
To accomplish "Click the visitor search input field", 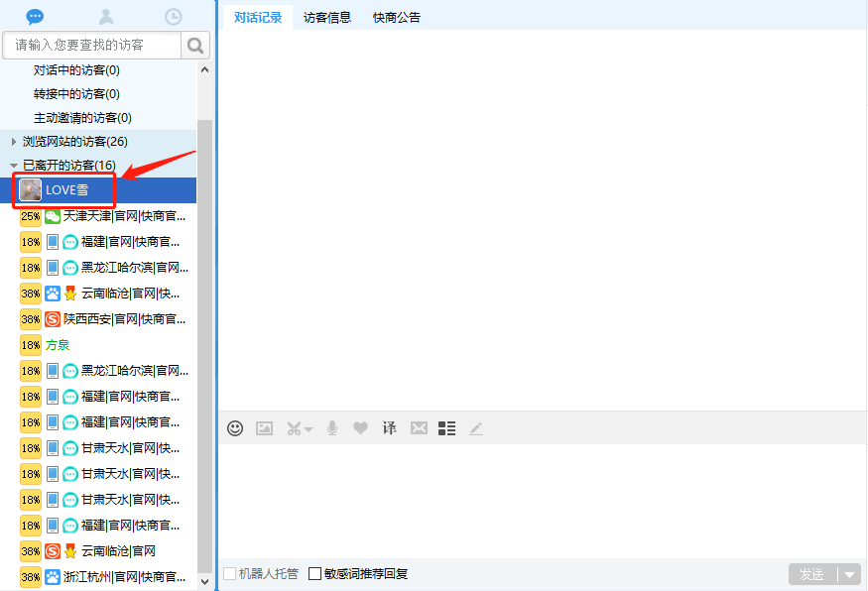I will pos(92,45).
